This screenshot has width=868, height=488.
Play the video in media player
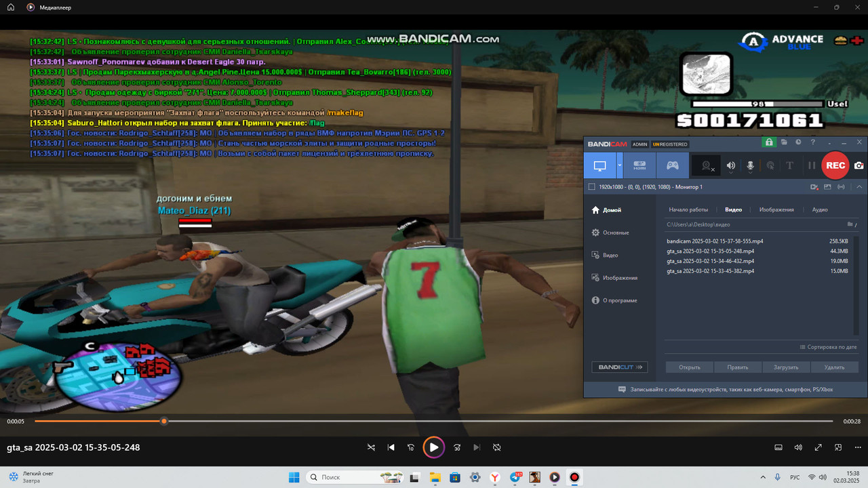click(433, 447)
